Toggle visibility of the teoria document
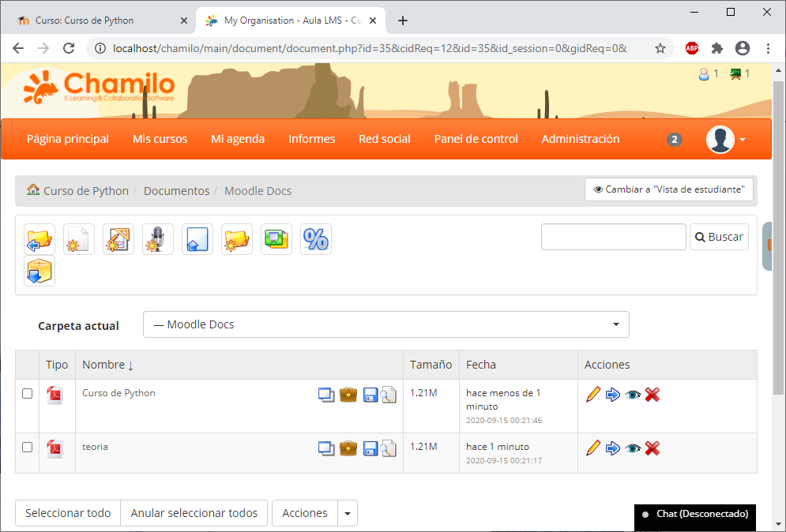 (633, 448)
